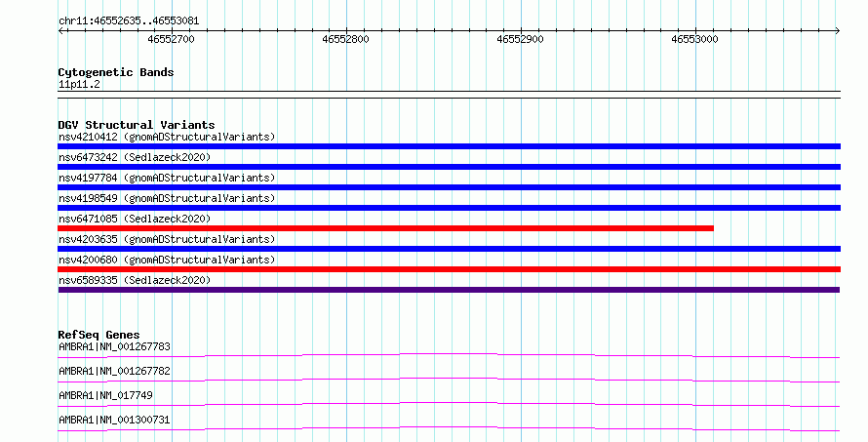Select the red bar for nsv4200680
The image size is (868, 442).
pyautogui.click(x=449, y=269)
